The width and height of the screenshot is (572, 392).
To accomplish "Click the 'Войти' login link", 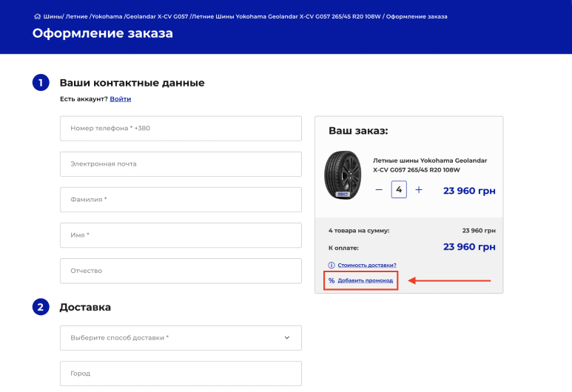I will click(x=121, y=99).
